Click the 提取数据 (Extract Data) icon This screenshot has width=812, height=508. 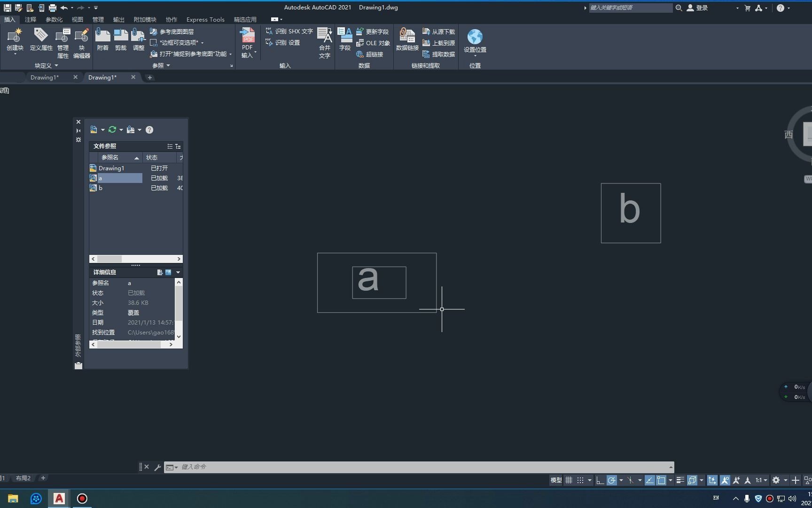(426, 54)
